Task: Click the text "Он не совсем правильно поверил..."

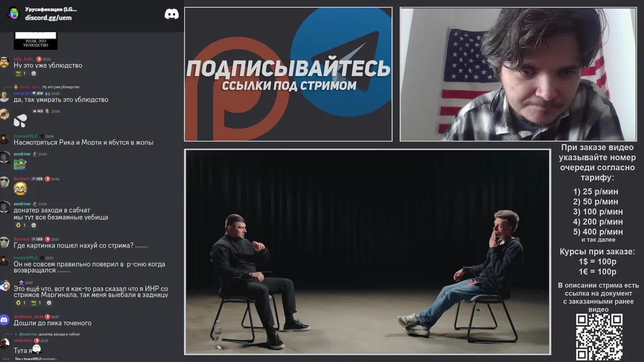Action: point(89,267)
